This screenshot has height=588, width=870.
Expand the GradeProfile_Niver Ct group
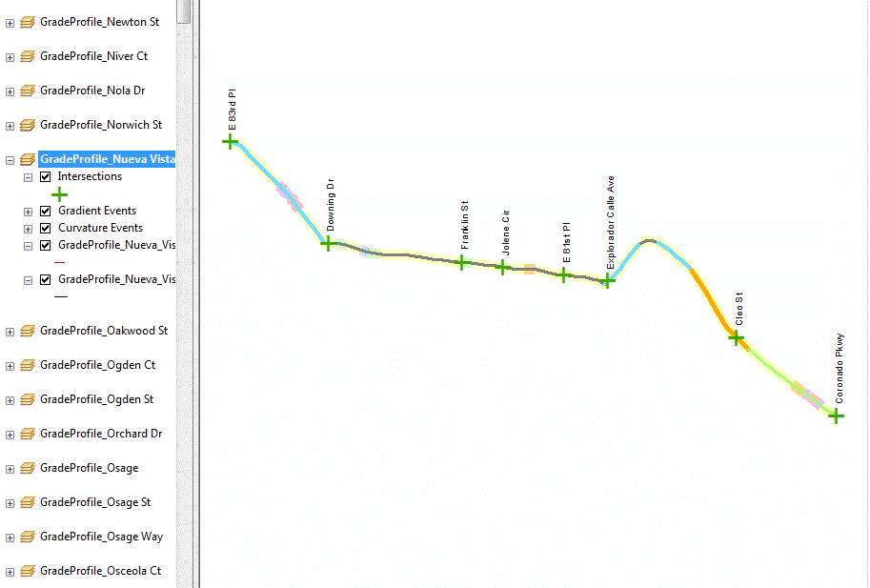(x=10, y=58)
